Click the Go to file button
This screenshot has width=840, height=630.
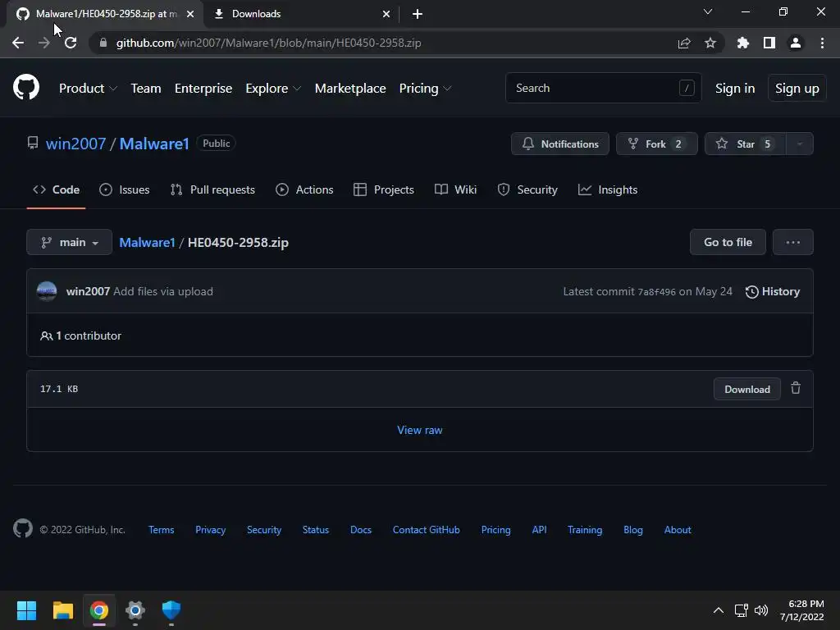[728, 242]
